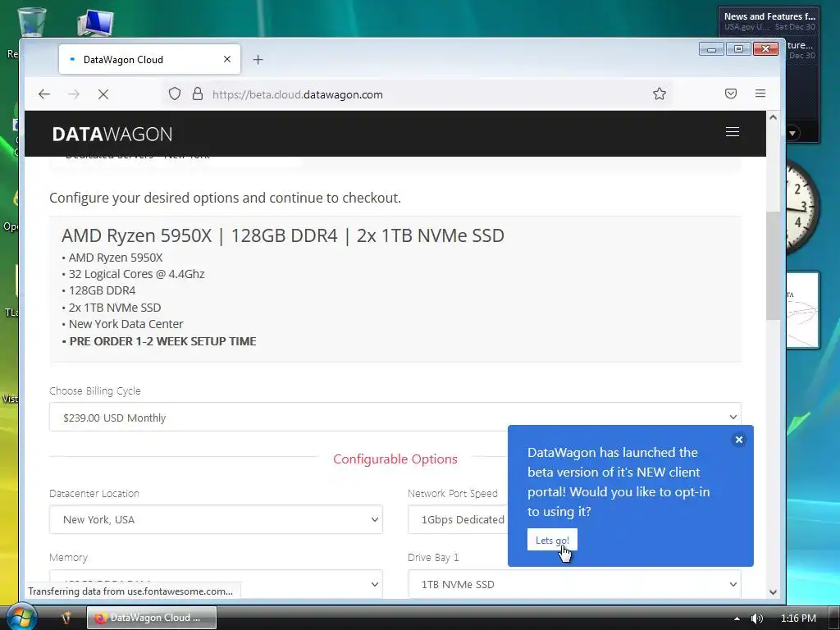Click the 1:16 PM system clock
Screen dimensions: 840x630
(x=798, y=619)
